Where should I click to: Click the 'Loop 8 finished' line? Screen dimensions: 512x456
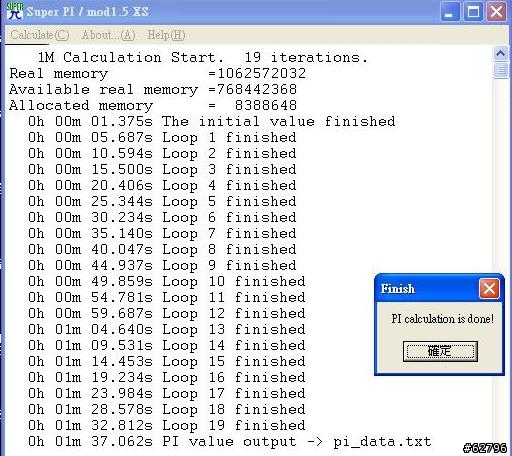[x=162, y=250]
